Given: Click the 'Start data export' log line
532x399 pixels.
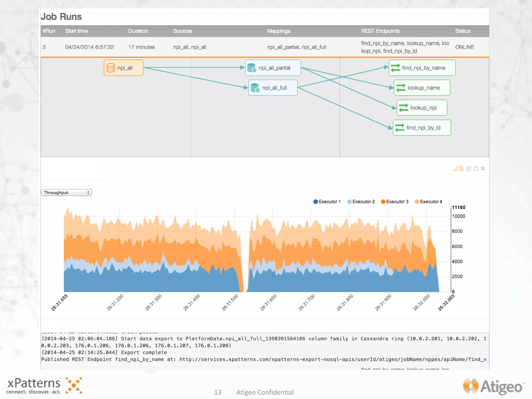Looking at the screenshot, I should [x=264, y=342].
